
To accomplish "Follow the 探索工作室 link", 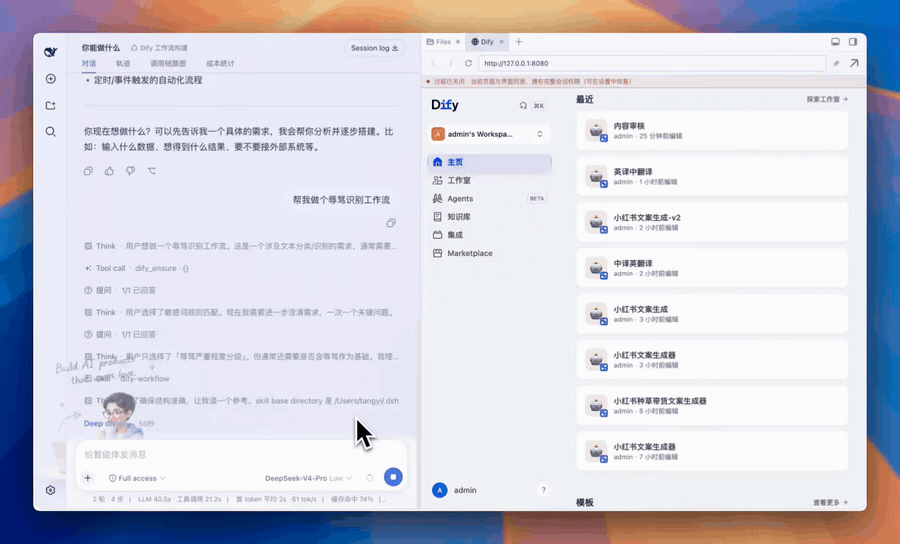I will pos(827,99).
